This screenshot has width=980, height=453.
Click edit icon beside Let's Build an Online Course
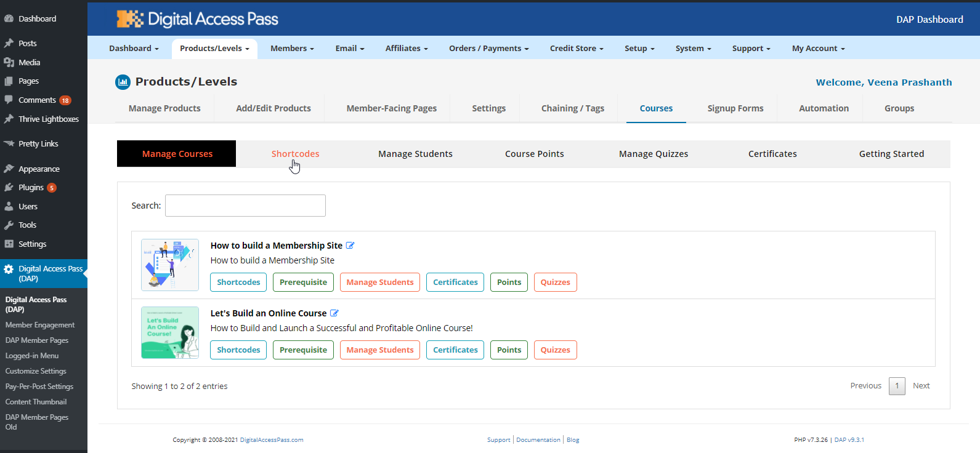334,313
